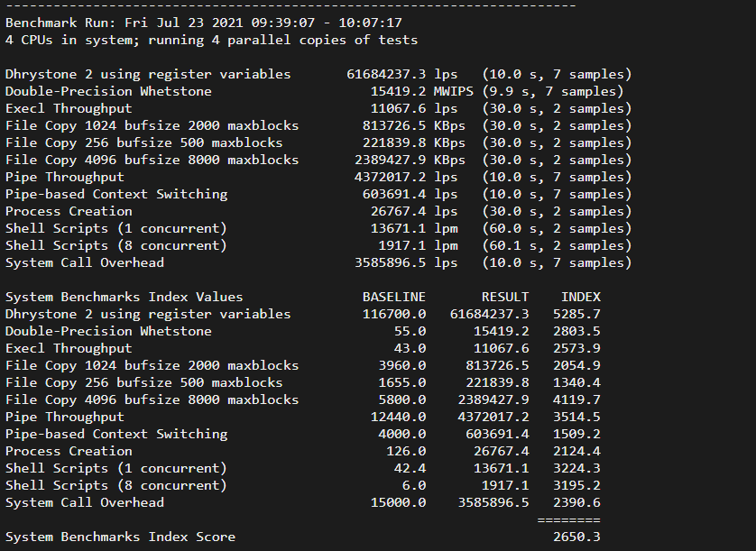Image resolution: width=756 pixels, height=551 pixels.
Task: Click the shell scripts index 3195.2
Action: (x=576, y=485)
